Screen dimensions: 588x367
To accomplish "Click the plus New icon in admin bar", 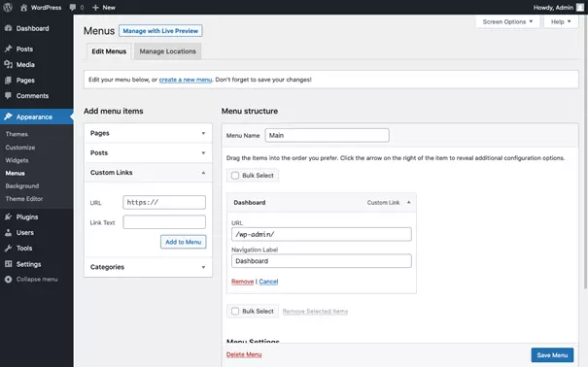I will (x=95, y=7).
